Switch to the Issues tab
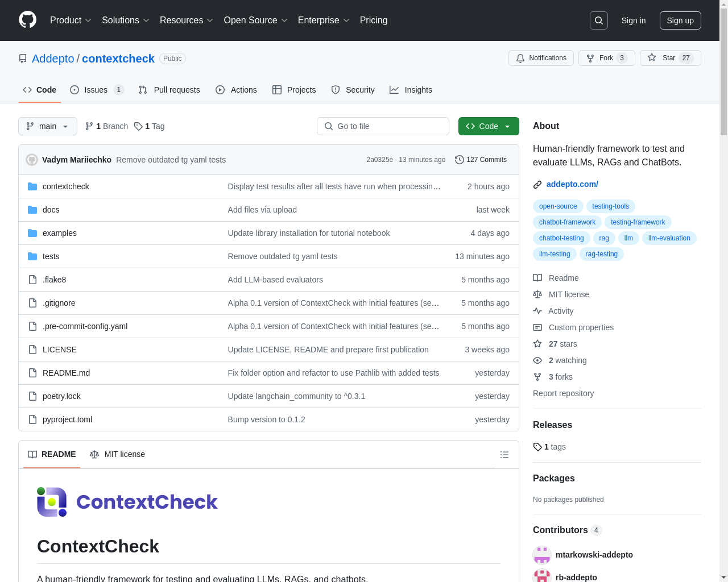The image size is (728, 582). (97, 90)
